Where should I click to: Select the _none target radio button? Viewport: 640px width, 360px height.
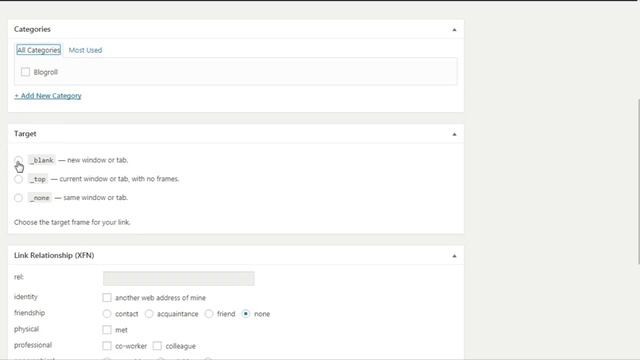point(18,198)
